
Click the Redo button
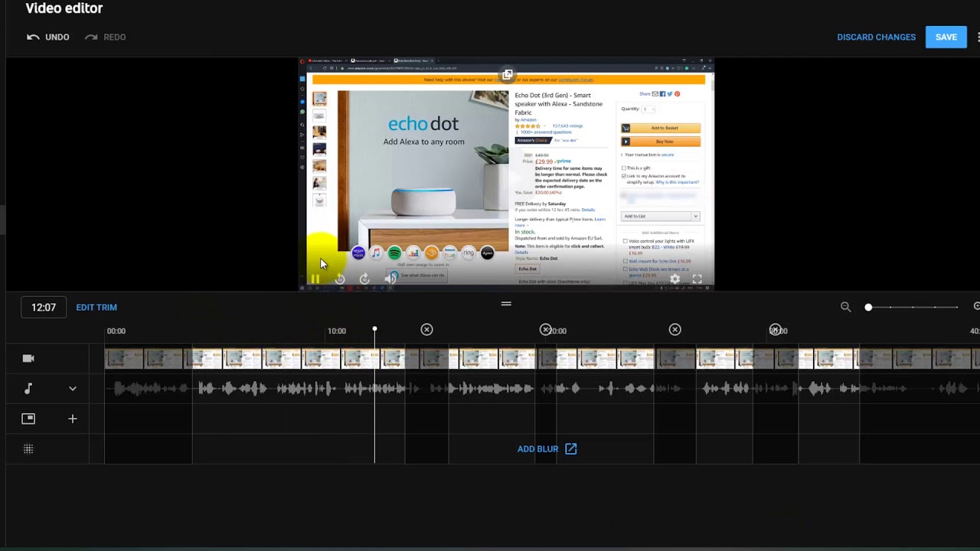(x=106, y=37)
